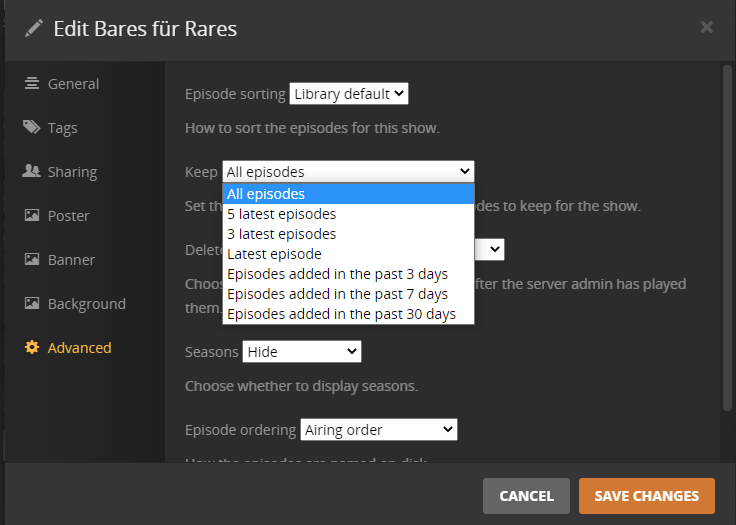The image size is (736, 525).
Task: Choose All episodes option
Action: click(348, 194)
